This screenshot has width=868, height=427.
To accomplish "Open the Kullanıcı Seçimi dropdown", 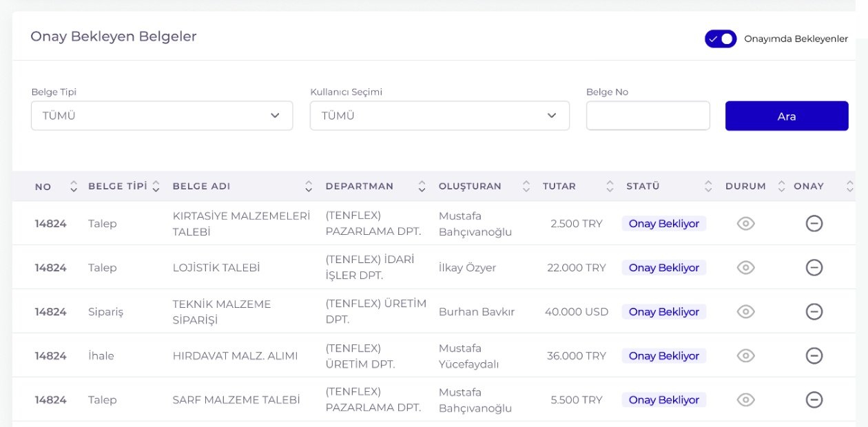I will pos(440,116).
